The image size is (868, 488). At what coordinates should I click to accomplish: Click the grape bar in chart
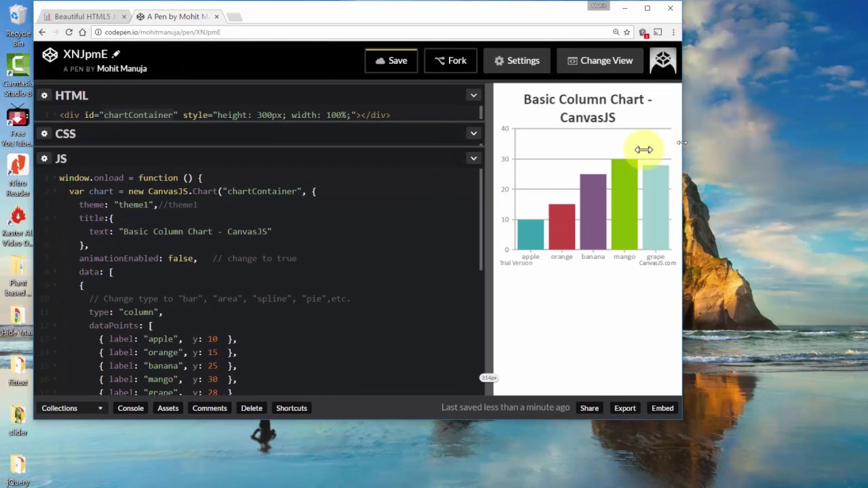click(x=655, y=207)
